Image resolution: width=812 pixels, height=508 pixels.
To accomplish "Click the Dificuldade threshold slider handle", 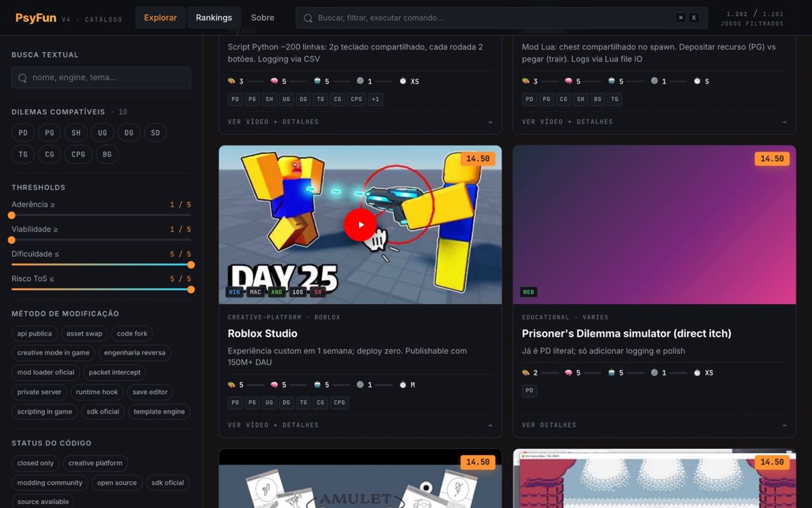I will click(x=191, y=265).
